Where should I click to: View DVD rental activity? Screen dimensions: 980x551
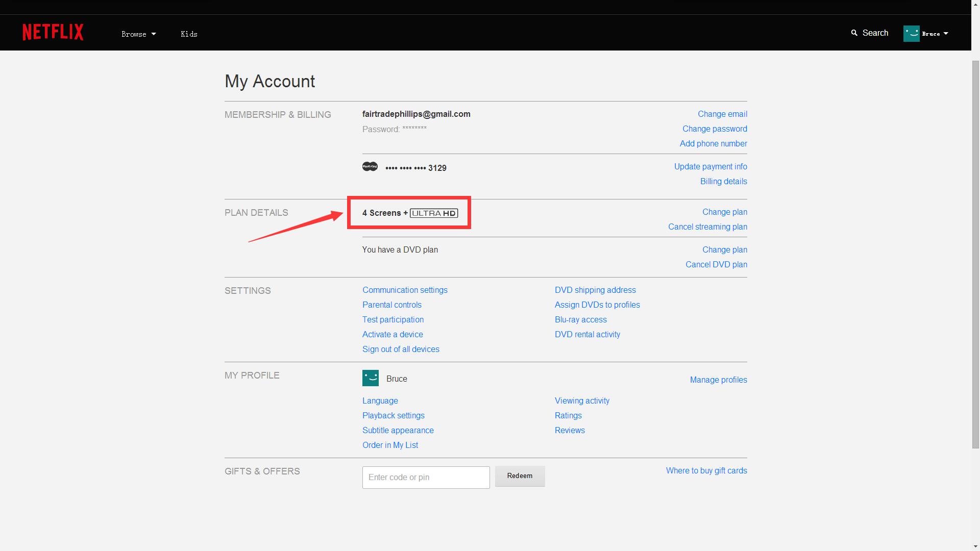point(587,334)
